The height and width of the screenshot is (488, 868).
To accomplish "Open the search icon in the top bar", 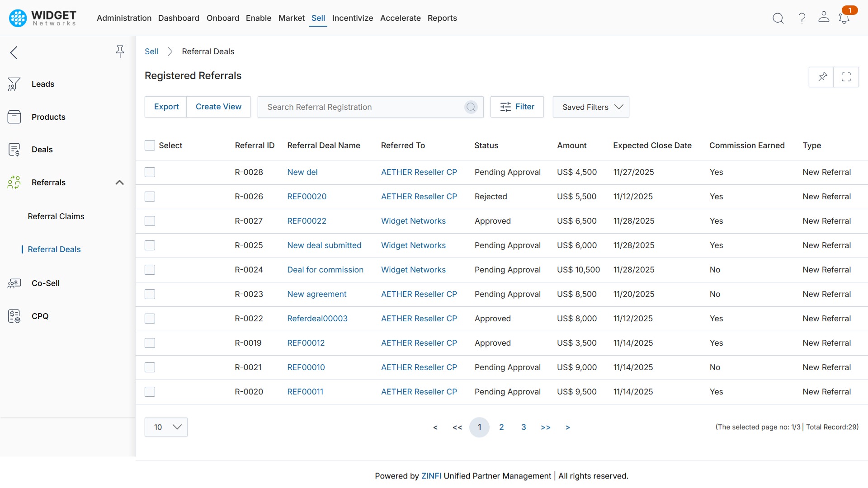I will click(x=778, y=18).
